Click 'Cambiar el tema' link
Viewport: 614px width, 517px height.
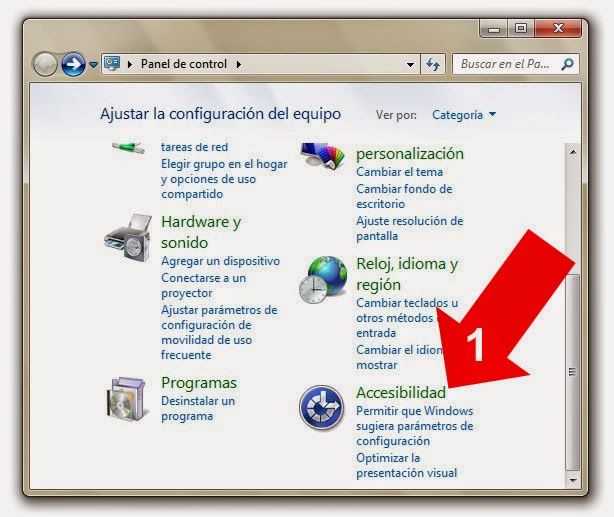point(399,172)
